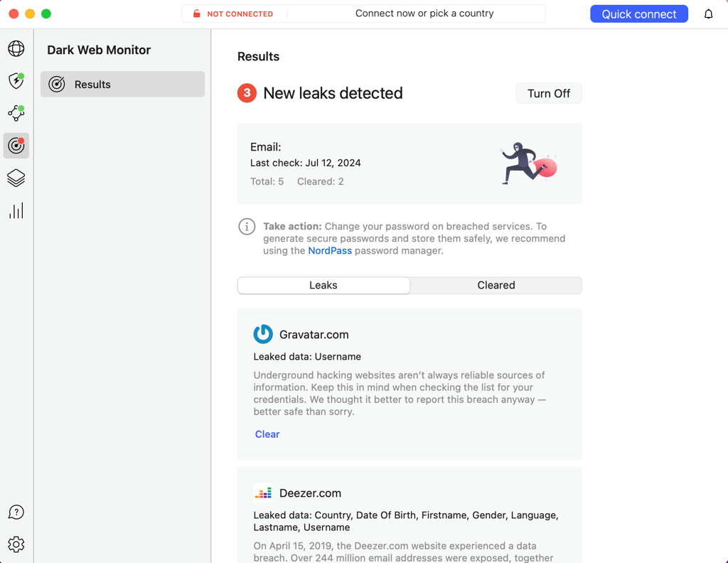Click the Gravatar.com logo icon
Image resolution: width=728 pixels, height=563 pixels.
[x=263, y=334]
